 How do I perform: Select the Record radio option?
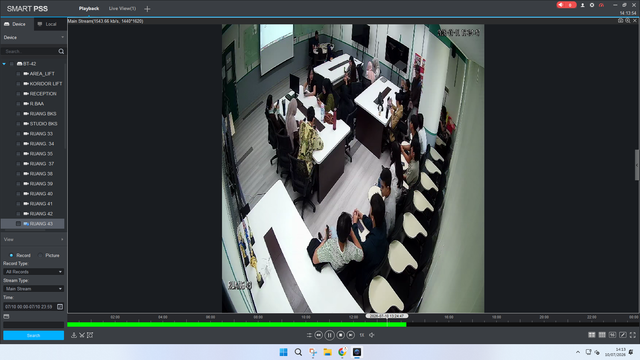pyautogui.click(x=11, y=256)
